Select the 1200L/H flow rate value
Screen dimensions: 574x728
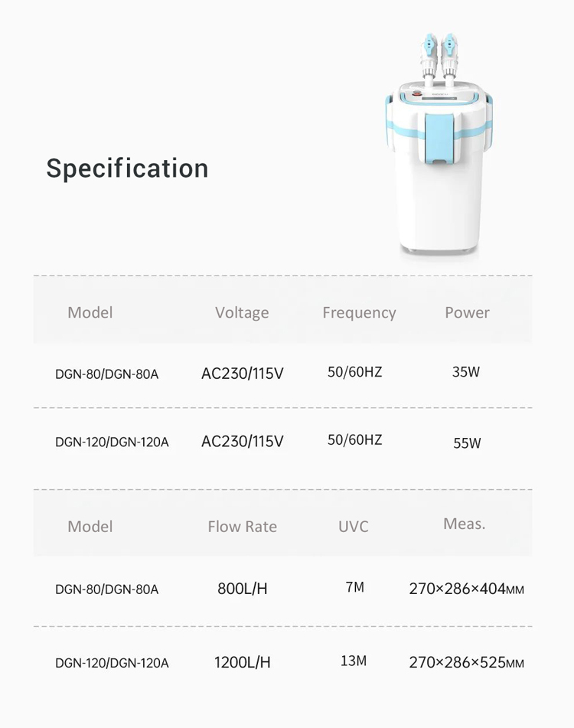(x=242, y=662)
